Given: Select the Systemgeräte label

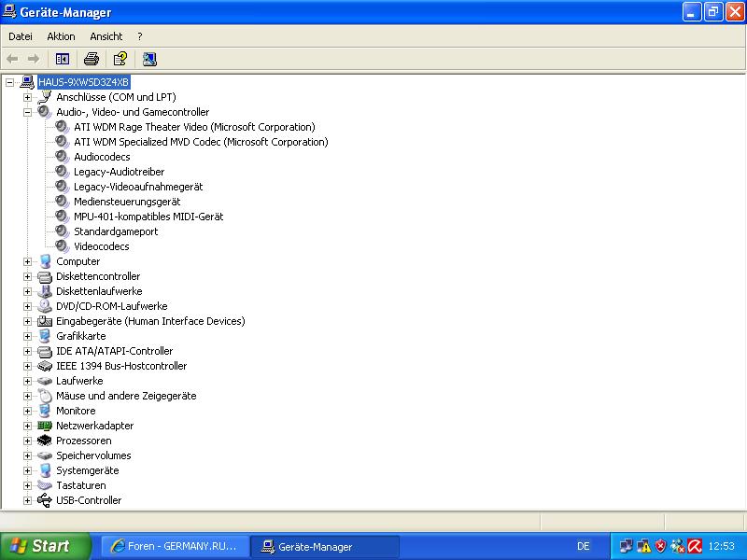Looking at the screenshot, I should point(88,470).
